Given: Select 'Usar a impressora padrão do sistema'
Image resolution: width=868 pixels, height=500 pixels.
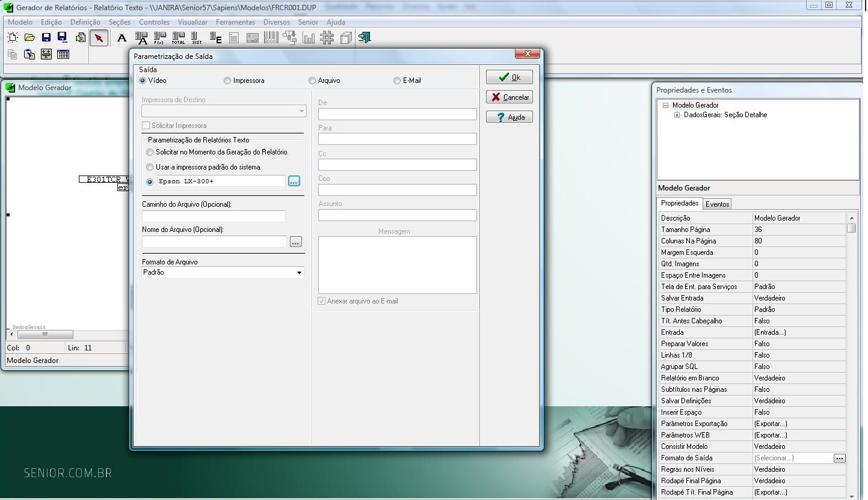Looking at the screenshot, I should pyautogui.click(x=150, y=167).
